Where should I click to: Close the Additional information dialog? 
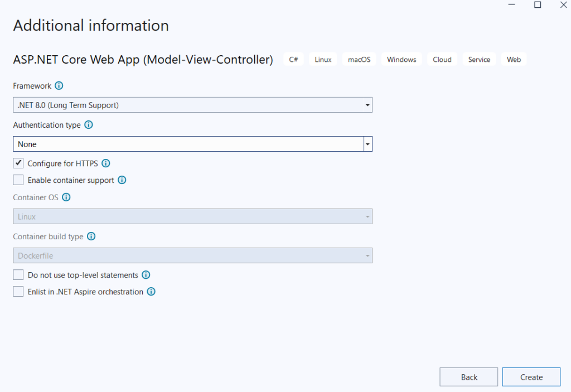click(563, 4)
